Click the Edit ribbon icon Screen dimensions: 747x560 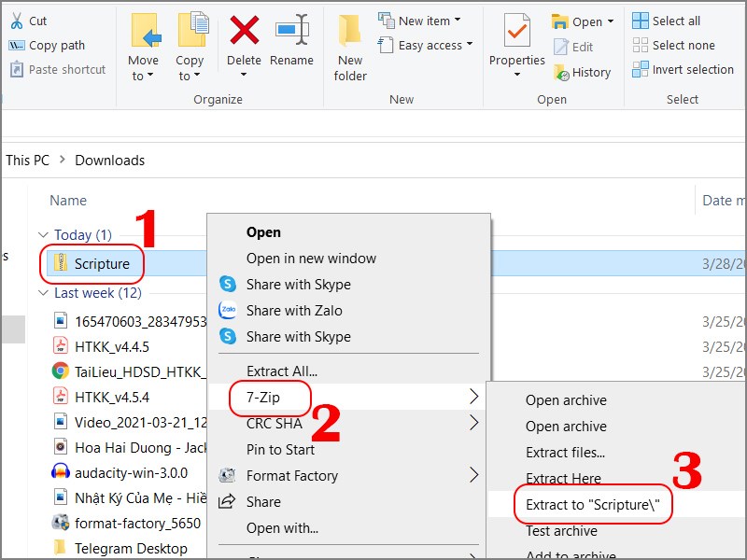(561, 47)
